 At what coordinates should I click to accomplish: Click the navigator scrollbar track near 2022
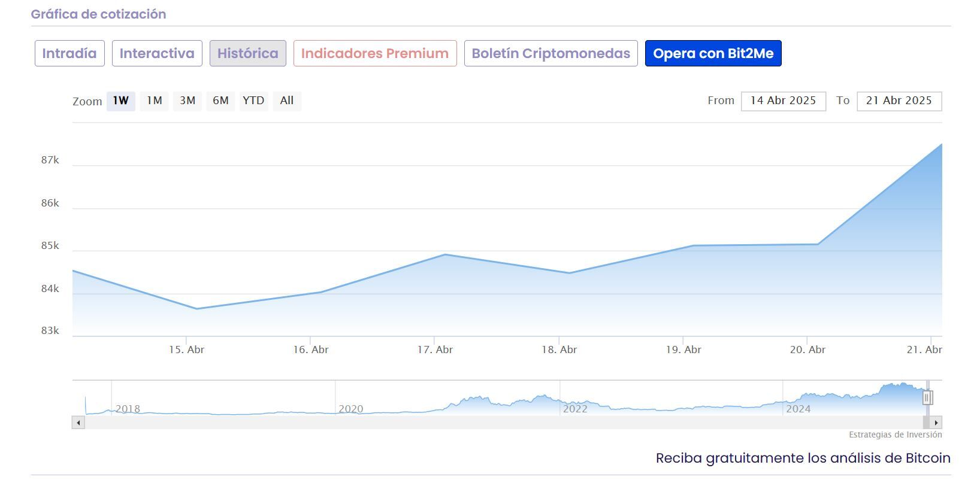(x=575, y=423)
